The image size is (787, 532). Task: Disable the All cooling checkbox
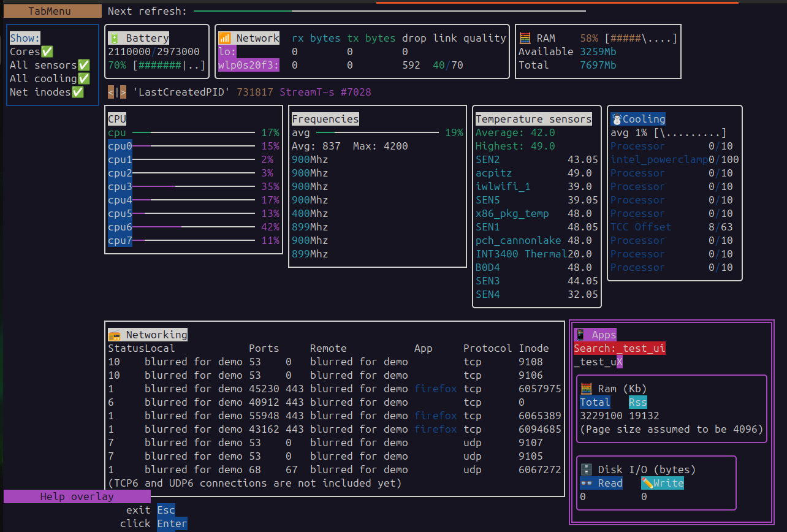[x=84, y=78]
